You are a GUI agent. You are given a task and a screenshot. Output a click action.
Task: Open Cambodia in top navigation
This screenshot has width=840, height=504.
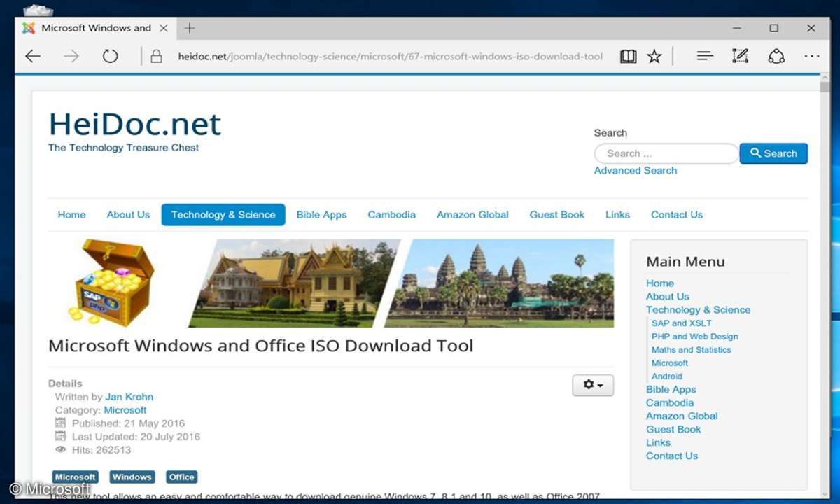coord(391,215)
